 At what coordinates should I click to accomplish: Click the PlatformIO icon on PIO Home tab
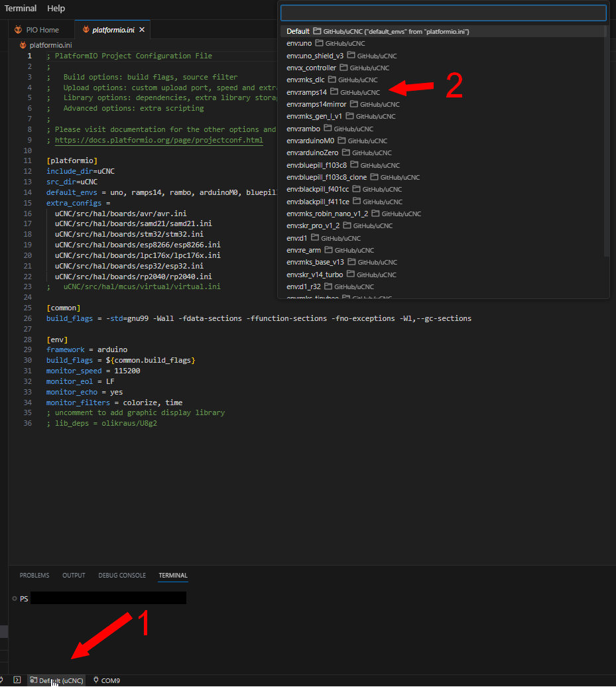coord(17,29)
